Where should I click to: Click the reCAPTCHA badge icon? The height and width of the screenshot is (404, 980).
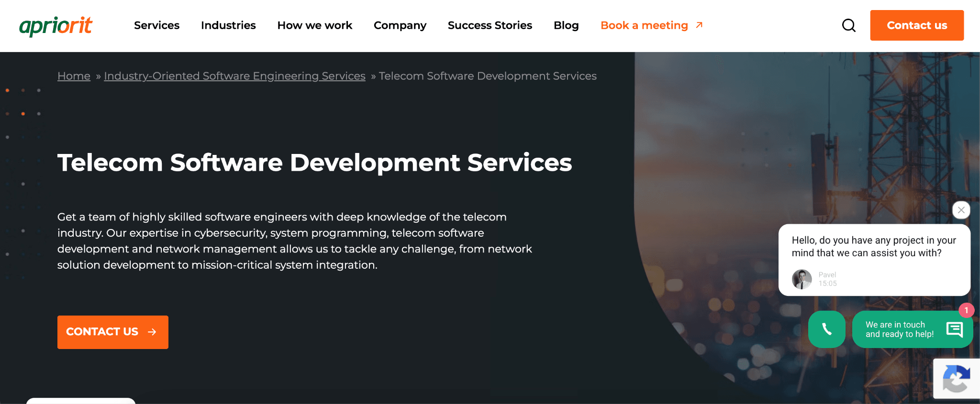coord(957,379)
